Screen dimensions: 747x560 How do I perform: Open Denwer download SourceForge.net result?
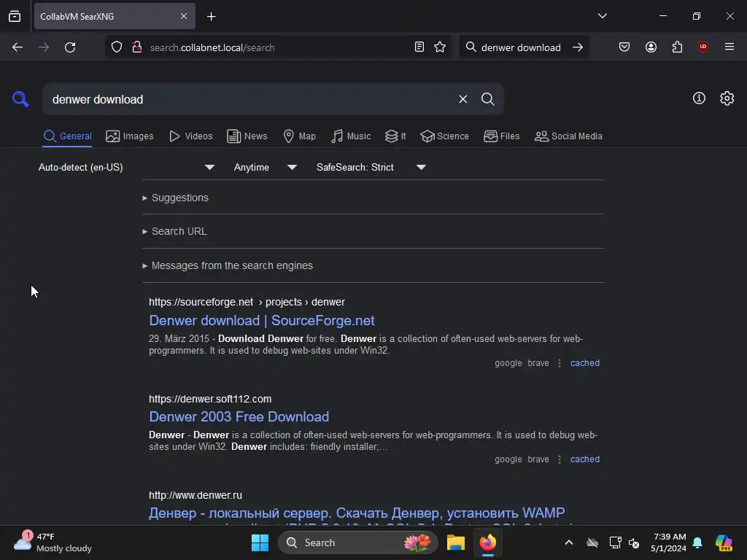(262, 321)
